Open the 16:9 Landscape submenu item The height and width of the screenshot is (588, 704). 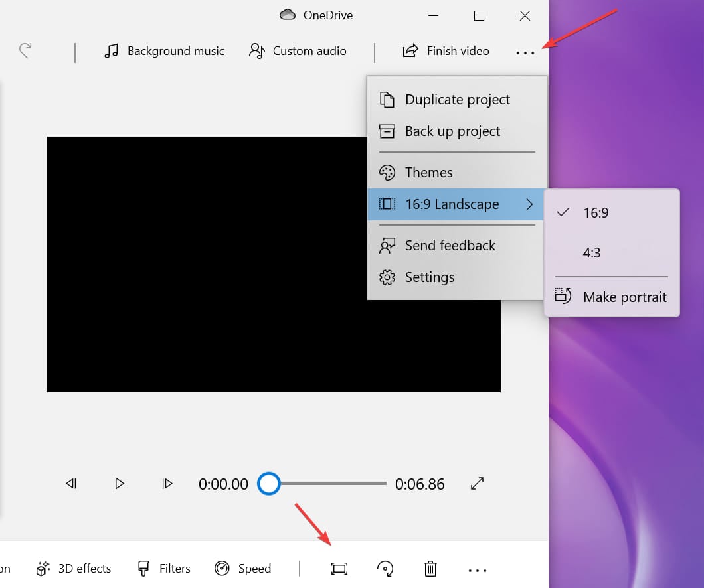457,204
